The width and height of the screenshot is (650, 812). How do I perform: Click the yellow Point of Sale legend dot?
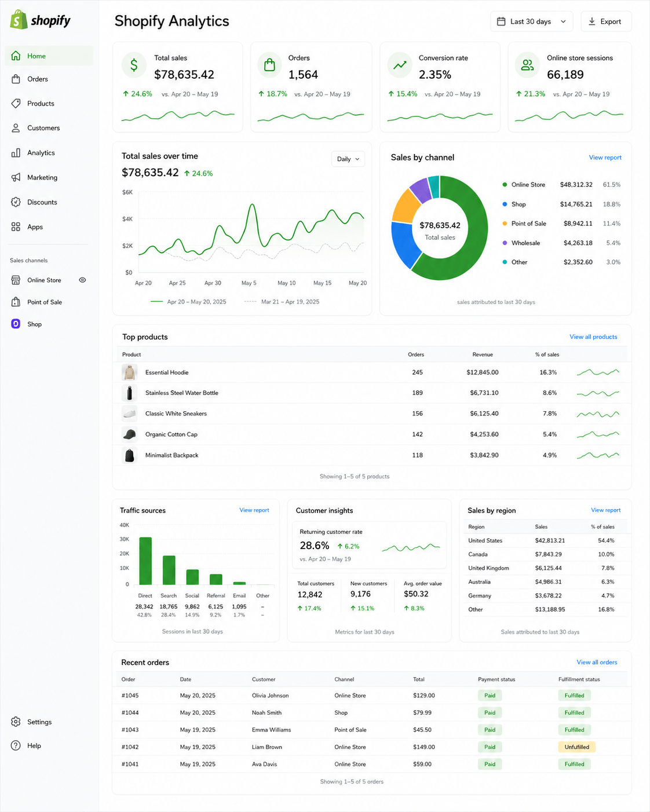click(x=505, y=224)
